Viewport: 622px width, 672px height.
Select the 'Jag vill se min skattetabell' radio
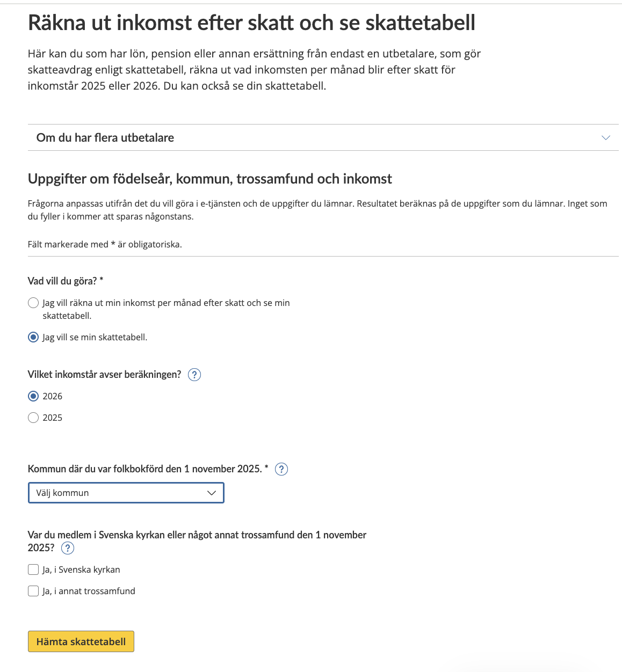(33, 337)
